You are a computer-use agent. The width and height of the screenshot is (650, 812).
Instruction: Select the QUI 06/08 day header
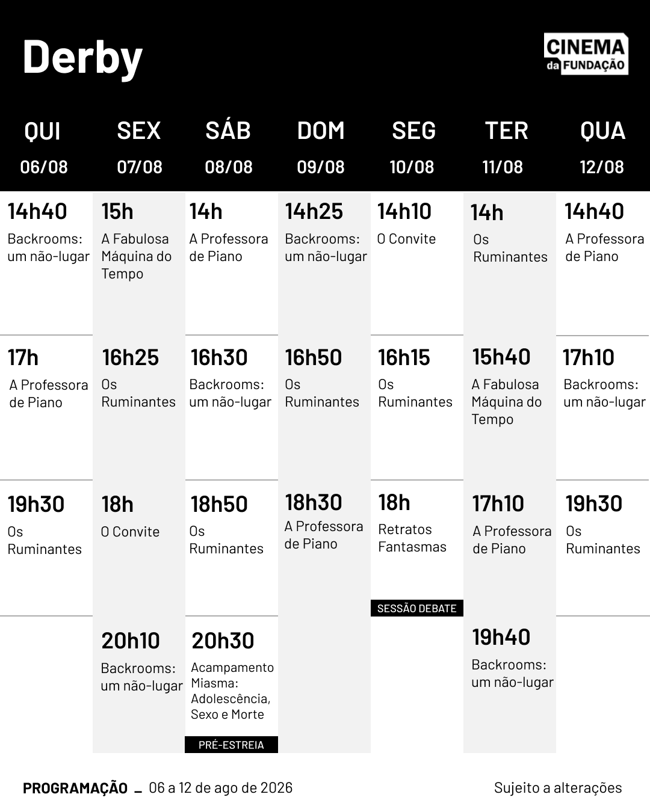pos(43,147)
